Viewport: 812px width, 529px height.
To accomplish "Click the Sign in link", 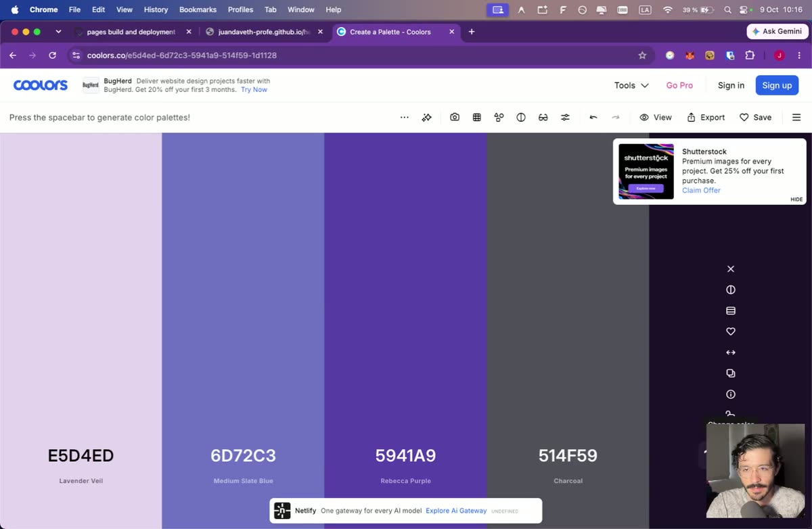I will point(731,85).
